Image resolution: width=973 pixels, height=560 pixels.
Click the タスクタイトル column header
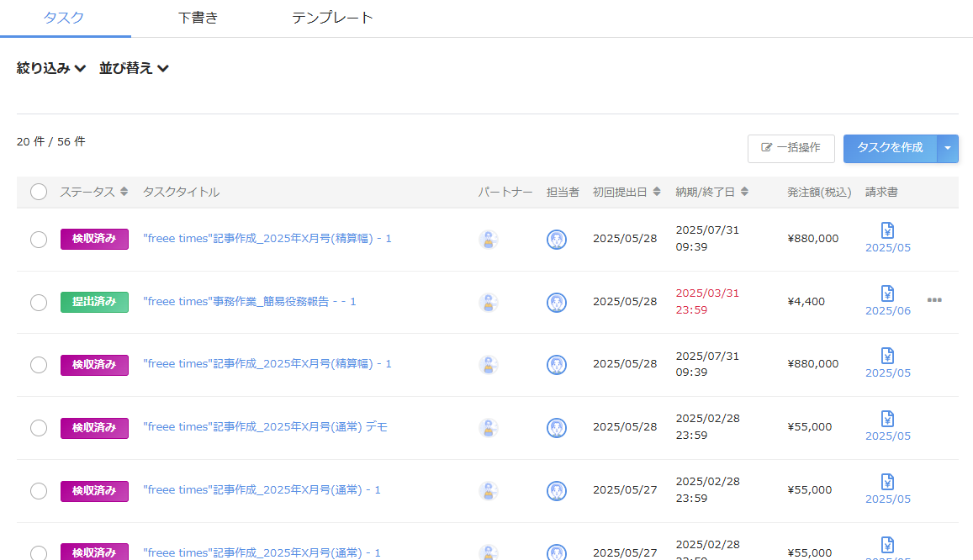click(x=181, y=192)
